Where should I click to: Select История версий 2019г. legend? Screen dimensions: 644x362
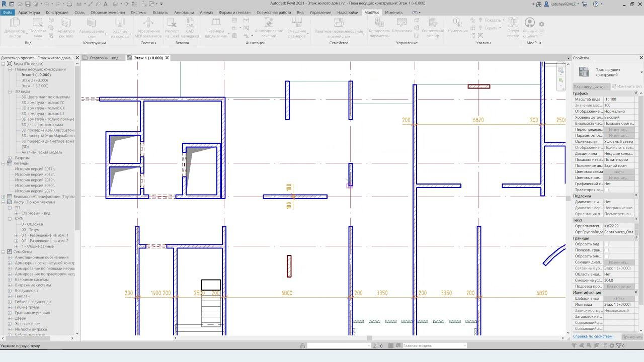point(35,180)
